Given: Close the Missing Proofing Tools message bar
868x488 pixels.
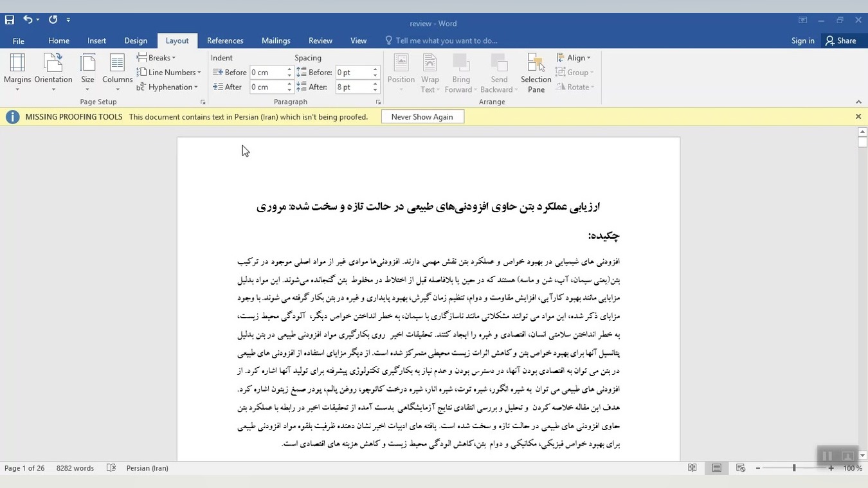Looking at the screenshot, I should [858, 117].
